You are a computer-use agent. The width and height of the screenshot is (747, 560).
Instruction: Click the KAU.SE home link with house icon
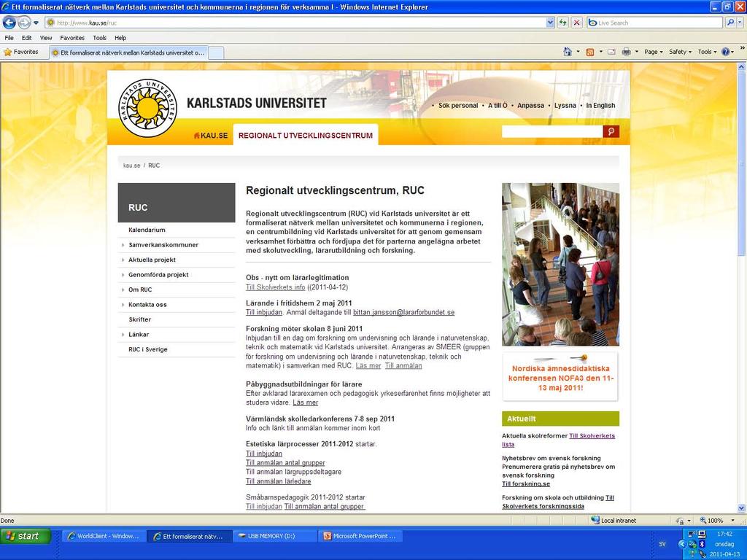(x=211, y=135)
